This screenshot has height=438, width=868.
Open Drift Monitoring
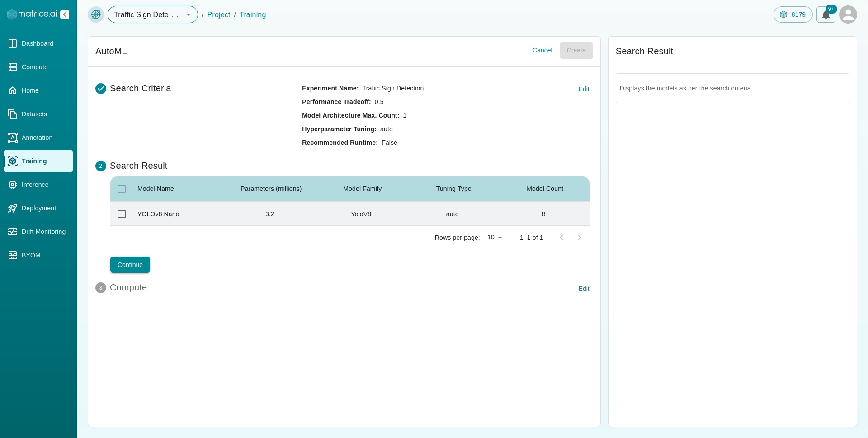(38, 232)
